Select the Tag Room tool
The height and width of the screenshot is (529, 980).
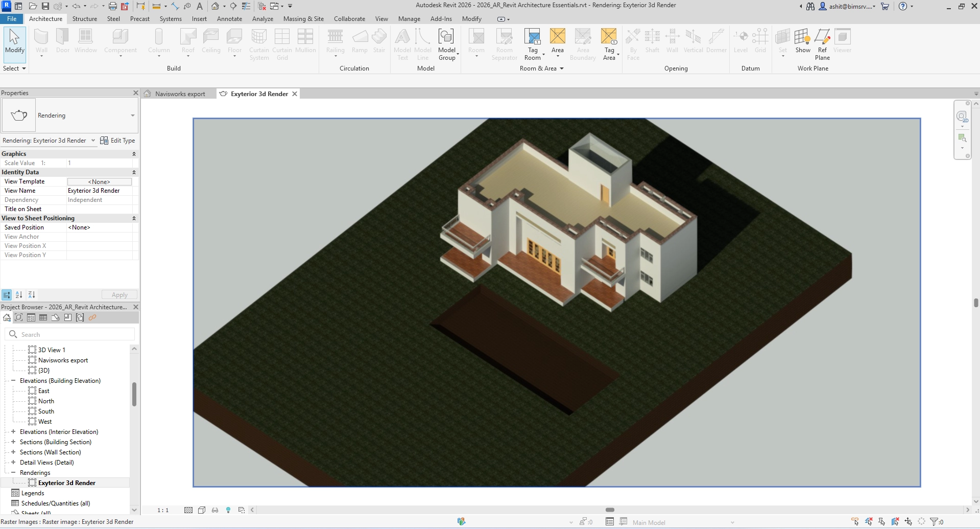click(x=533, y=45)
